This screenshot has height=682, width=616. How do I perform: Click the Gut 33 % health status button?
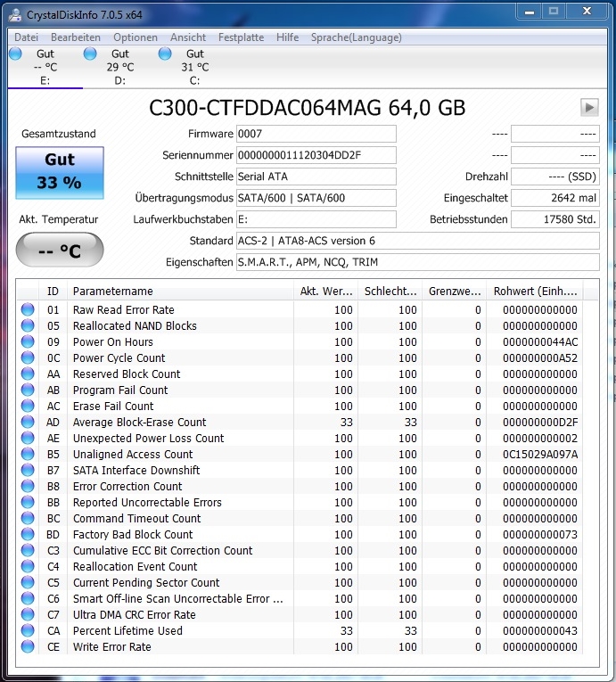tap(60, 173)
